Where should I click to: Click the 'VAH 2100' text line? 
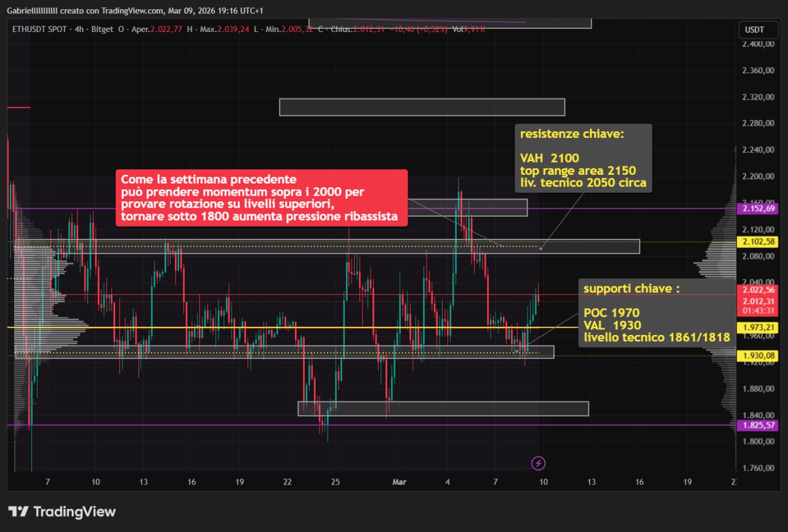(x=550, y=158)
